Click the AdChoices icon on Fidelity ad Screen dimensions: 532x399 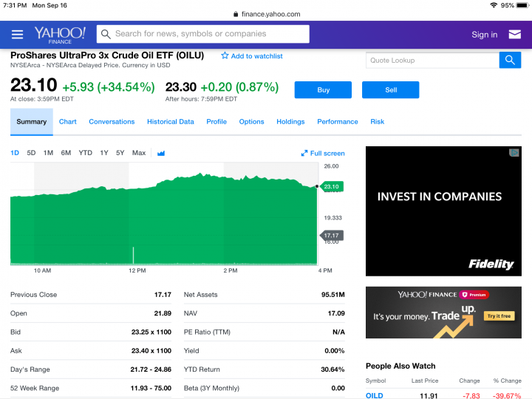(514, 153)
